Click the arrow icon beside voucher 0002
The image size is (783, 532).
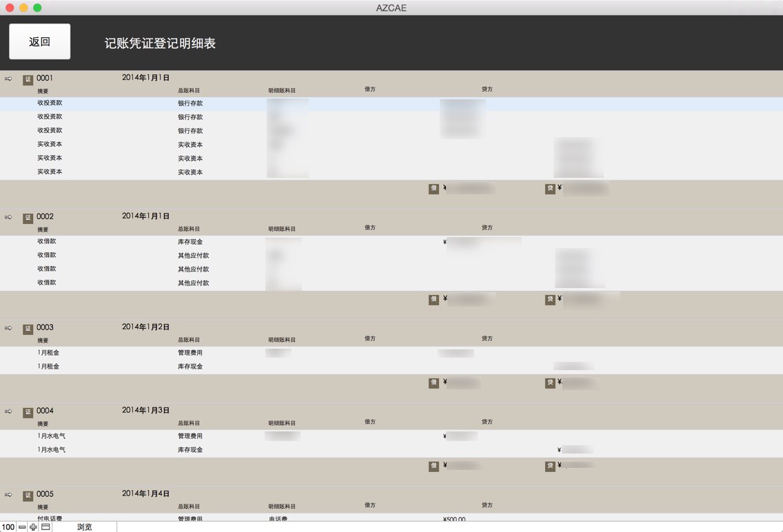8,217
